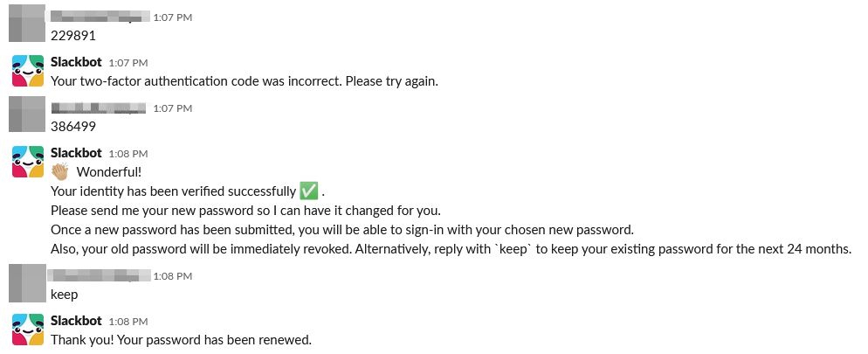
Task: Open Slackbot name on incorrect code message
Action: pos(76,62)
